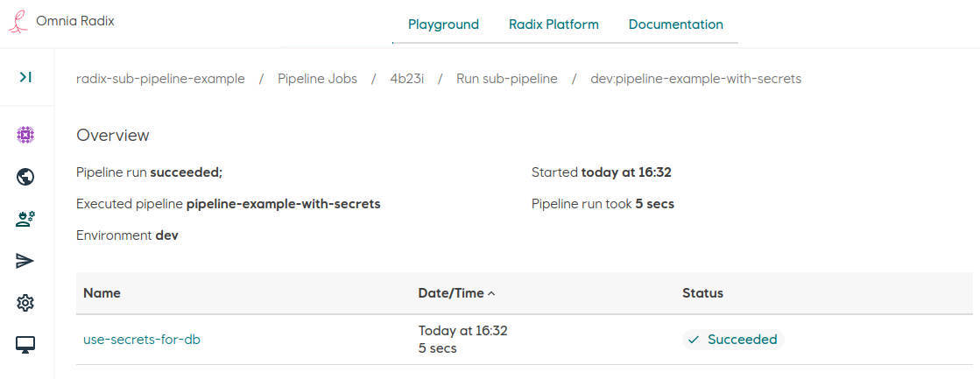Go to Pipeline Jobs breadcrumb
This screenshot has height=379, width=980.
[x=318, y=80]
